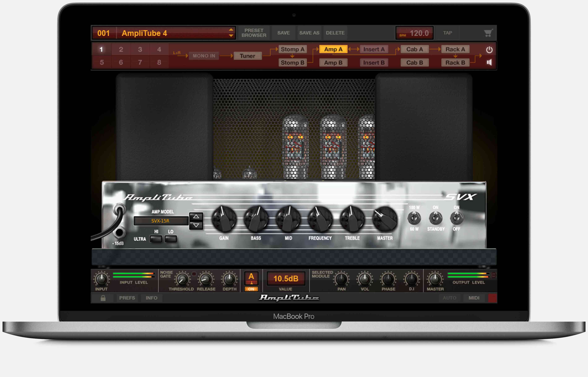Open the Insert A module
Viewport: 588px width, 377px height.
[x=374, y=49]
